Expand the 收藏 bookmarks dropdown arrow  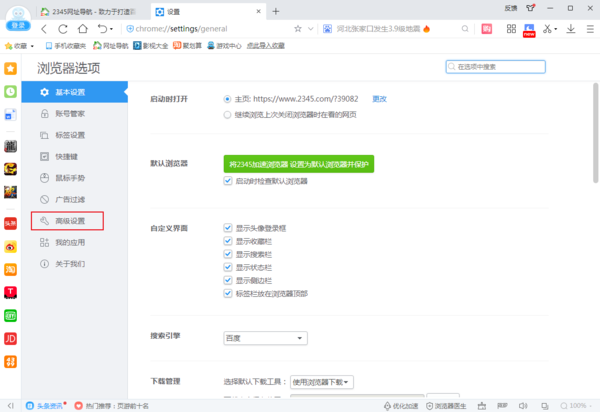tap(32, 46)
